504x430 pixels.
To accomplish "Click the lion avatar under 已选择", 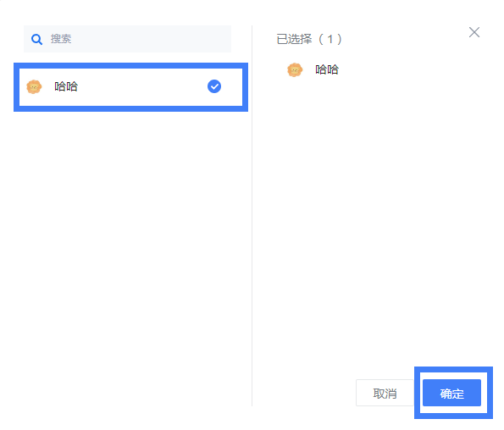I will [x=295, y=69].
